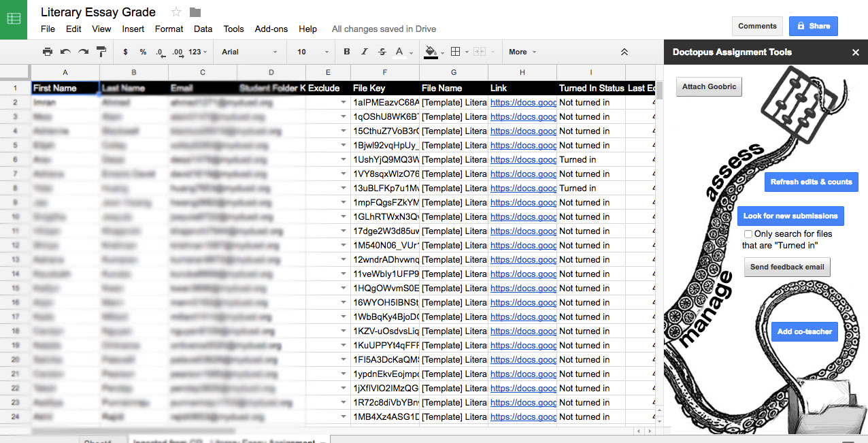Viewport: 868px width, 443px height.
Task: Select the Turned In Status header cell
Action: point(590,88)
